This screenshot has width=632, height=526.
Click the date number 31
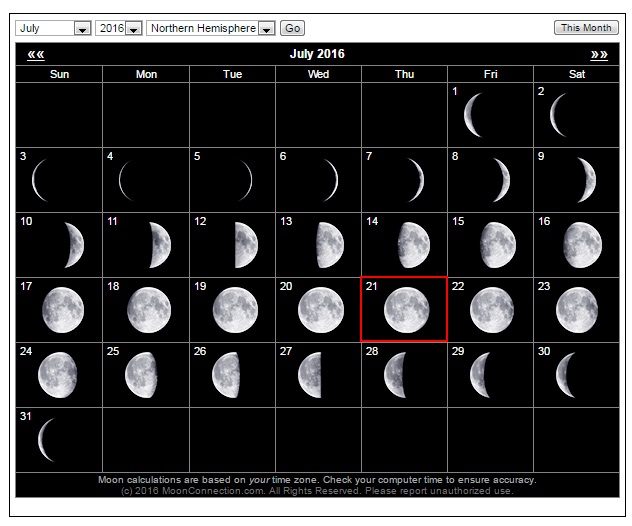point(26,416)
